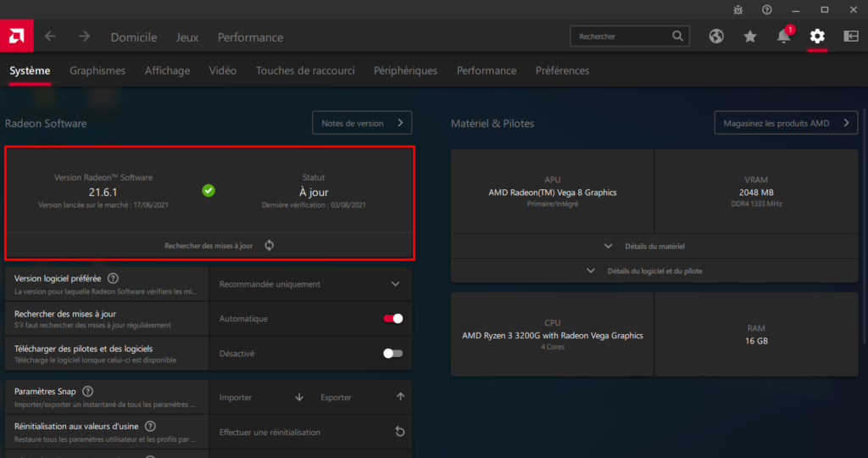
Task: Click the AMD Ryzen 3 3200G CPU text
Action: (x=553, y=335)
